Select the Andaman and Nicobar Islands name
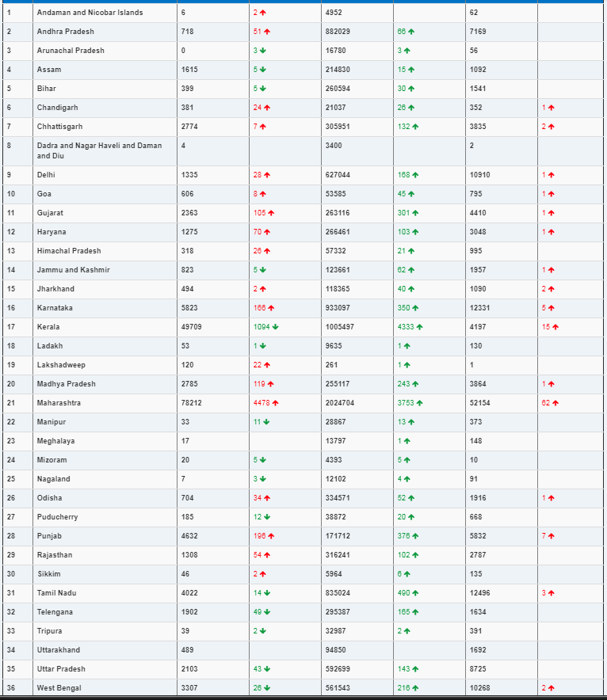Image resolution: width=607 pixels, height=700 pixels. tap(90, 13)
